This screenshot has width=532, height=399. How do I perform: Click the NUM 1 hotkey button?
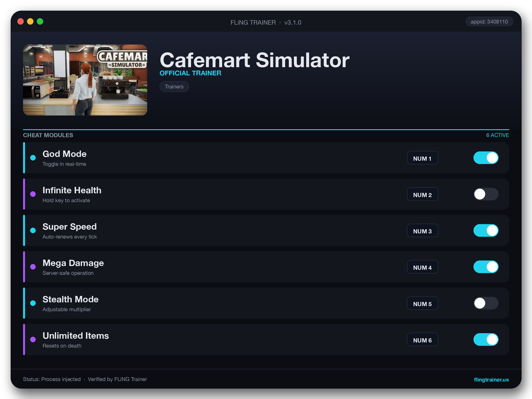pos(422,158)
